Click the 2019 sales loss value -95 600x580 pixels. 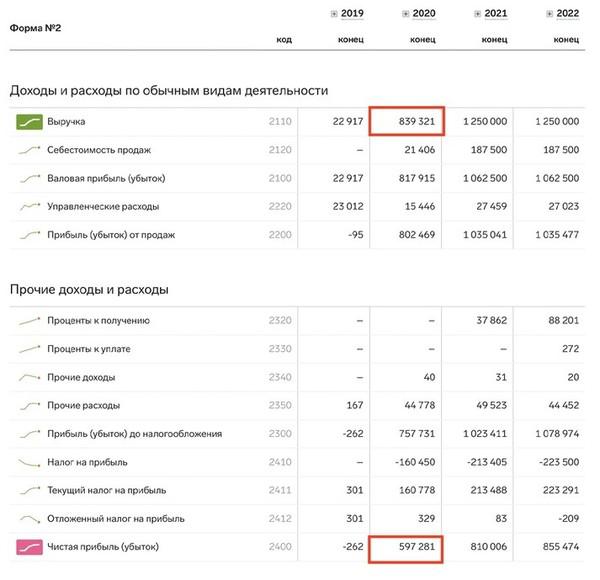coord(355,235)
